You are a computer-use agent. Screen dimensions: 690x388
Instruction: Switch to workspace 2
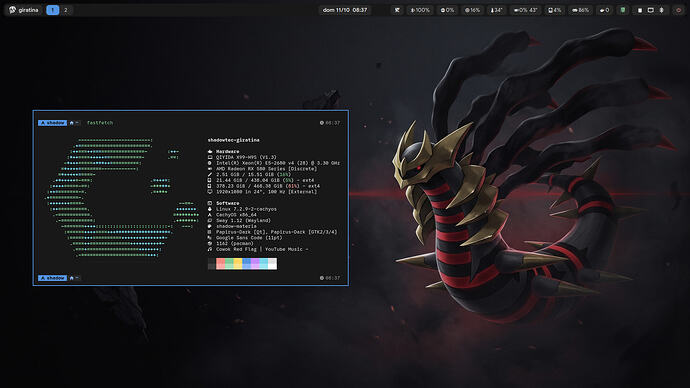tap(66, 10)
